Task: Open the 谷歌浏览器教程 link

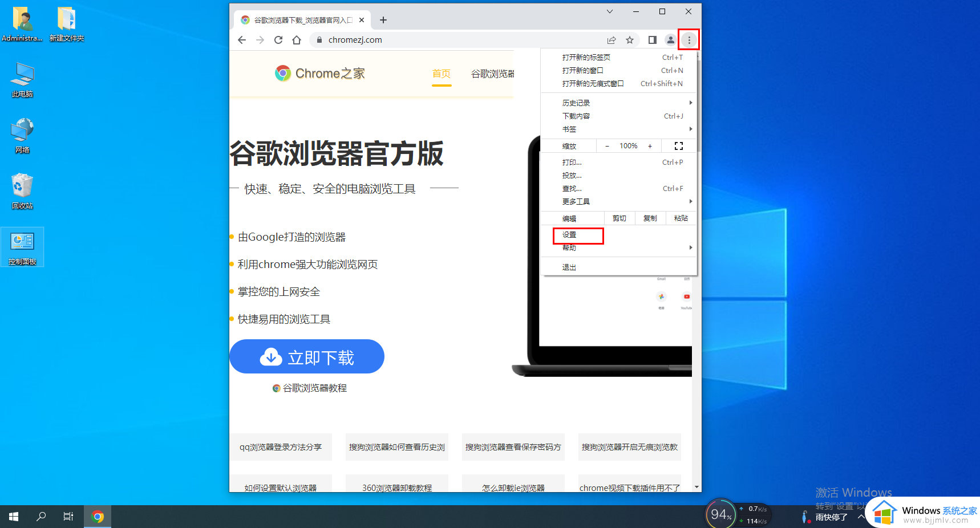Action: click(314, 388)
